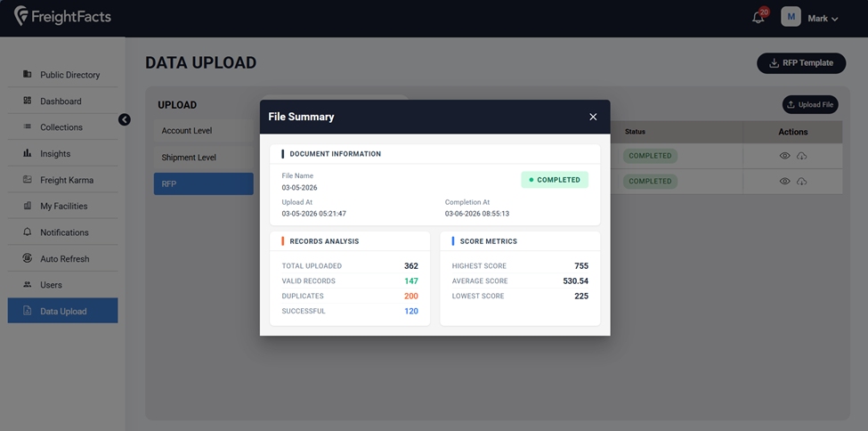Open the notifications bell in header

(x=758, y=19)
